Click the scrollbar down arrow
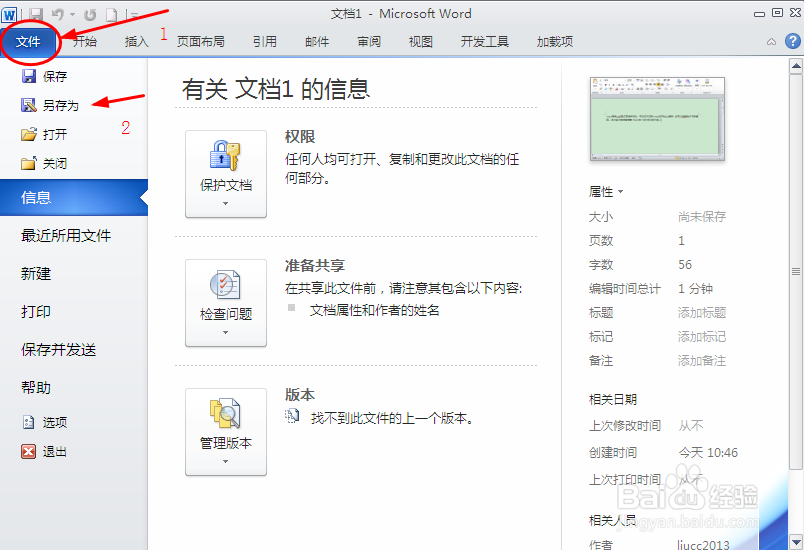 click(796, 541)
